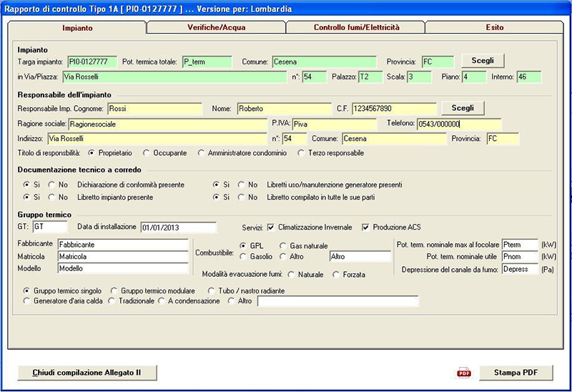Pick the A condensazione radio button
Screen dimensions: 572x392
pos(162,301)
